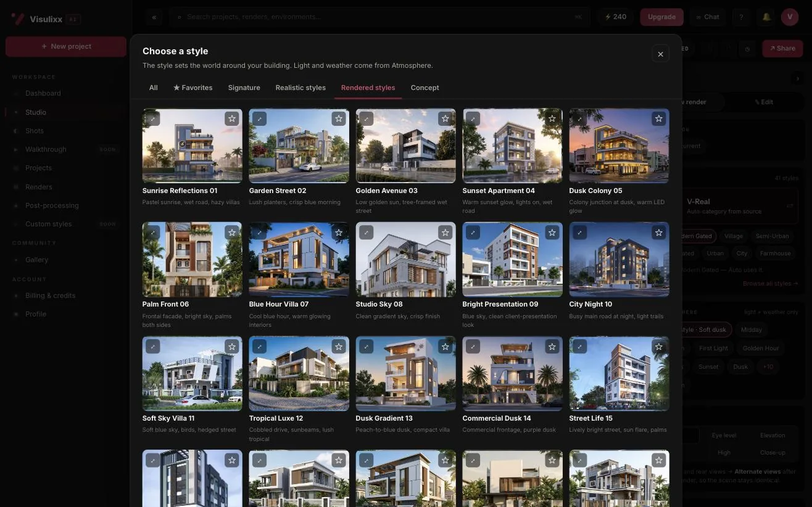Viewport: 812px width, 507px height.
Task: Open Post-processing in the sidebar
Action: (x=66, y=205)
